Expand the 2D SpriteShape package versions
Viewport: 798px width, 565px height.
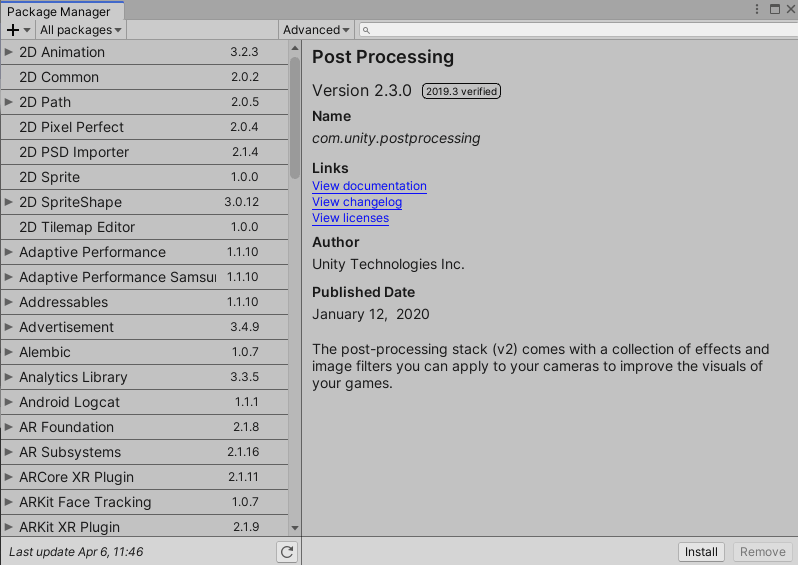tap(8, 202)
